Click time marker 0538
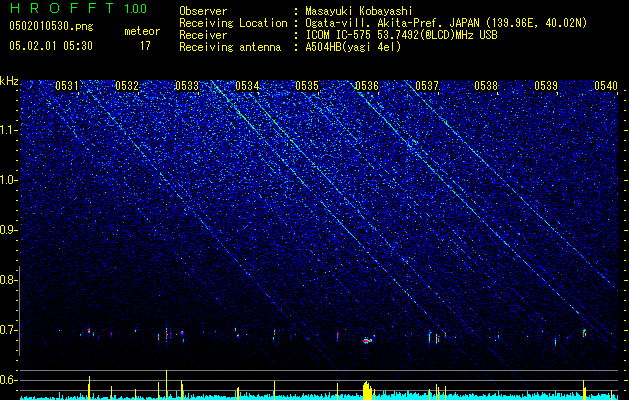The image size is (629, 400). coord(486,86)
